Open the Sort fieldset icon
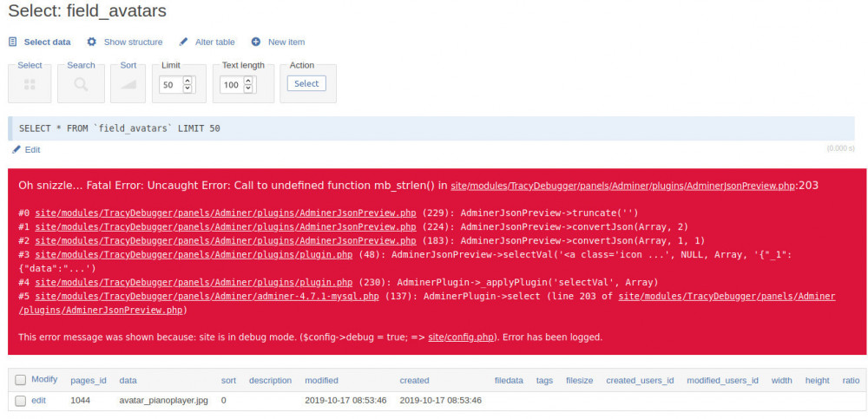The width and height of the screenshot is (868, 419). (x=128, y=84)
